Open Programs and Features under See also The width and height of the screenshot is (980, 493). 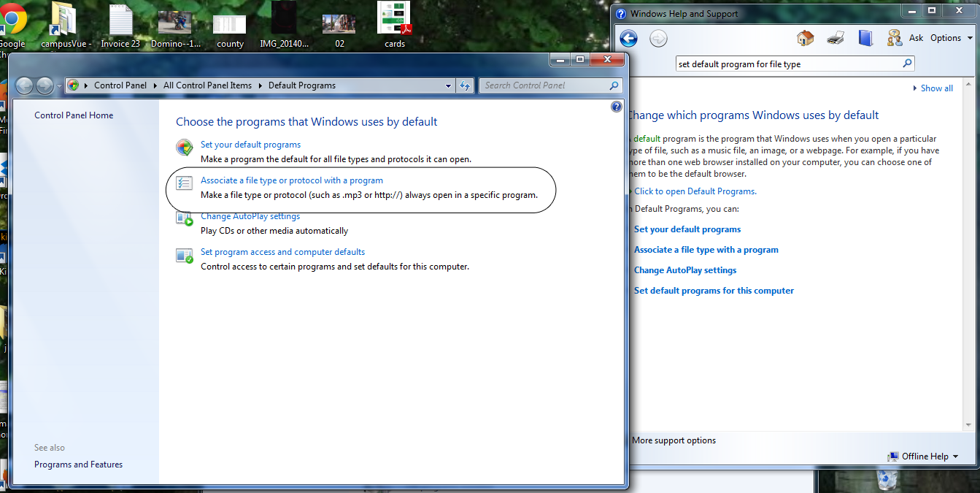point(78,465)
